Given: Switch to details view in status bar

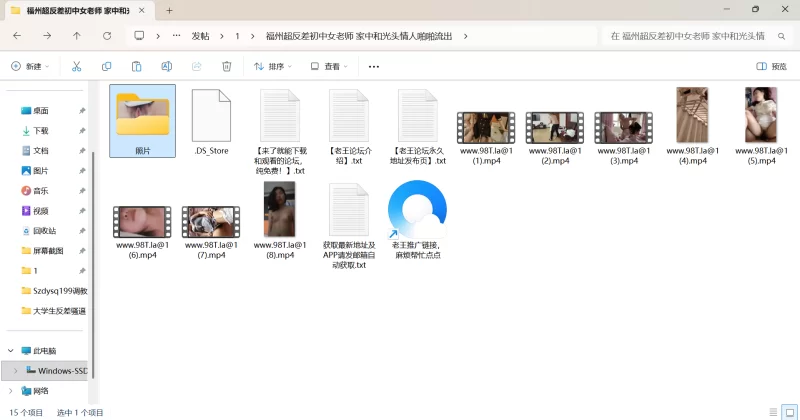Looking at the screenshot, I should tap(772, 411).
